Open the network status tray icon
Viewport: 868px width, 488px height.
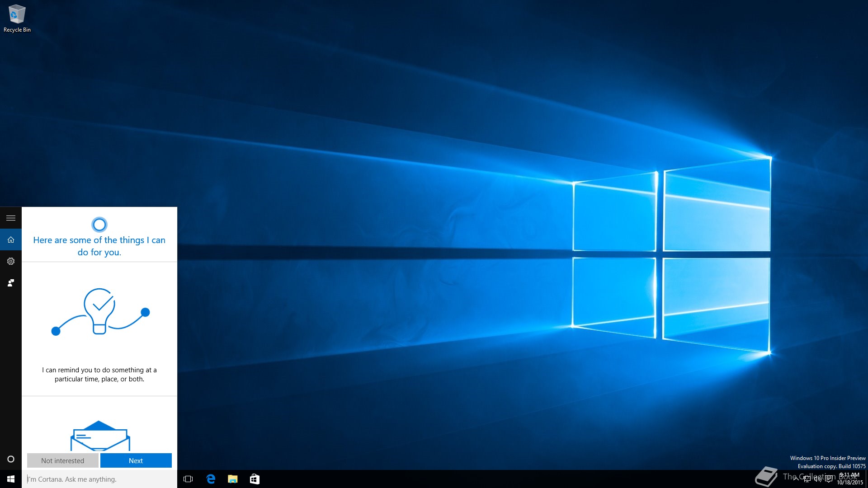tap(807, 479)
